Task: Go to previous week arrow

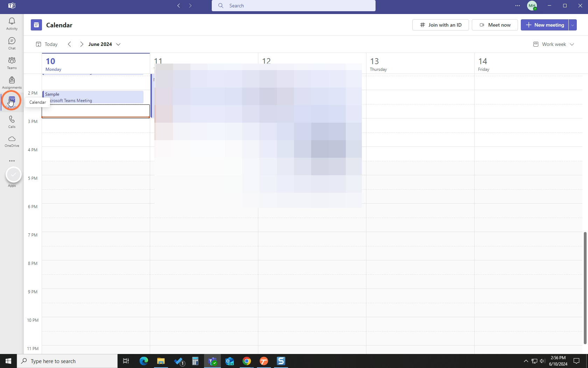Action: click(x=69, y=44)
